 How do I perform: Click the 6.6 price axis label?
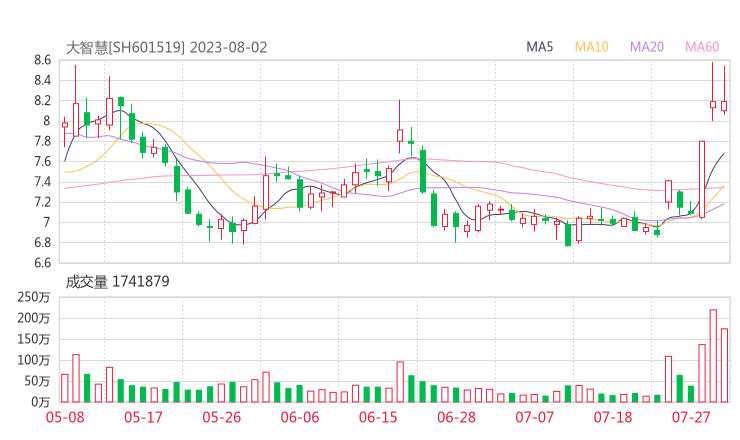pos(42,263)
